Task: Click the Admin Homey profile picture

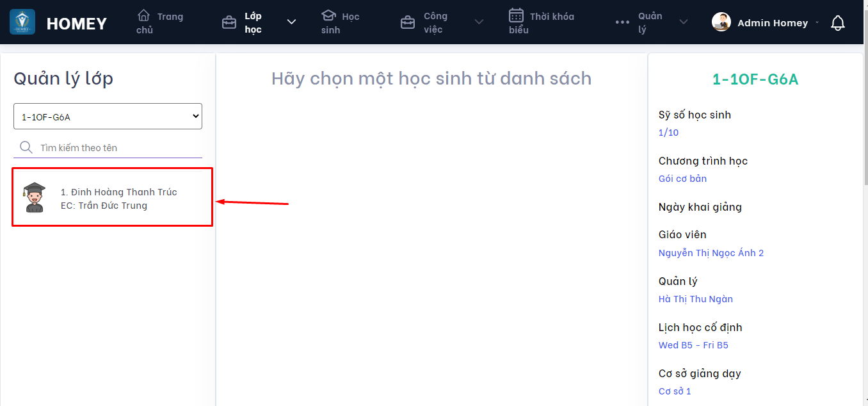Action: [721, 22]
